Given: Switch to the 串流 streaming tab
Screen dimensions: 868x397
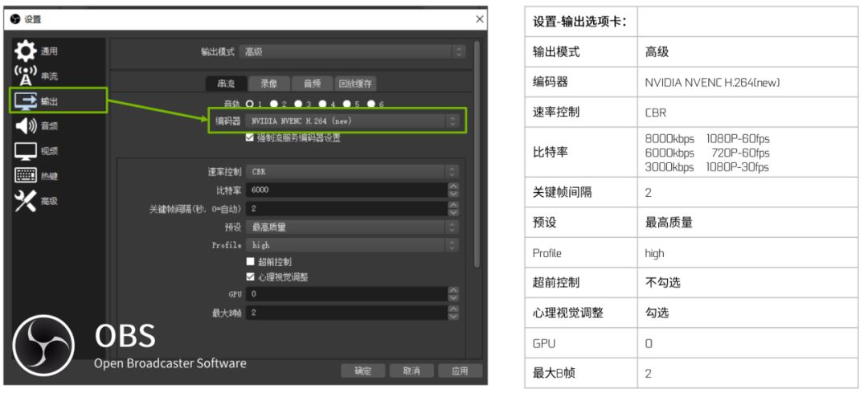Looking at the screenshot, I should 226,84.
